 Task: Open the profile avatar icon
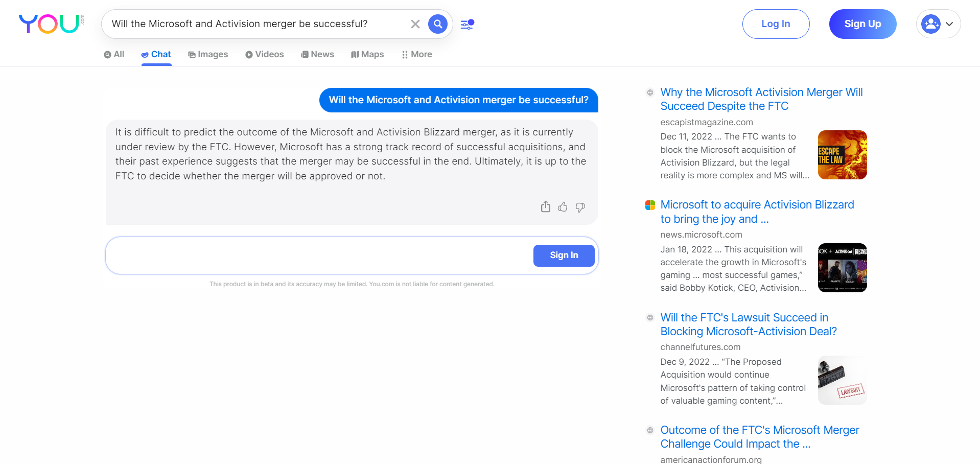point(931,24)
